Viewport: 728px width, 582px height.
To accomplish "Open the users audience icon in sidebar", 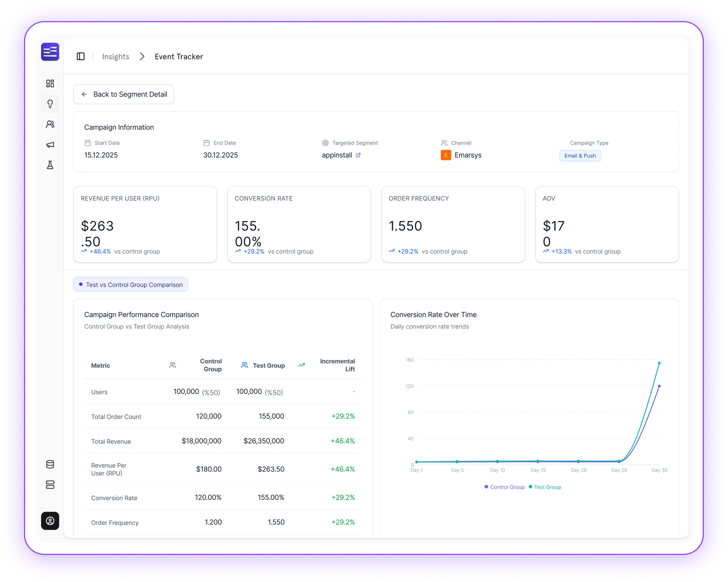I will click(x=50, y=124).
